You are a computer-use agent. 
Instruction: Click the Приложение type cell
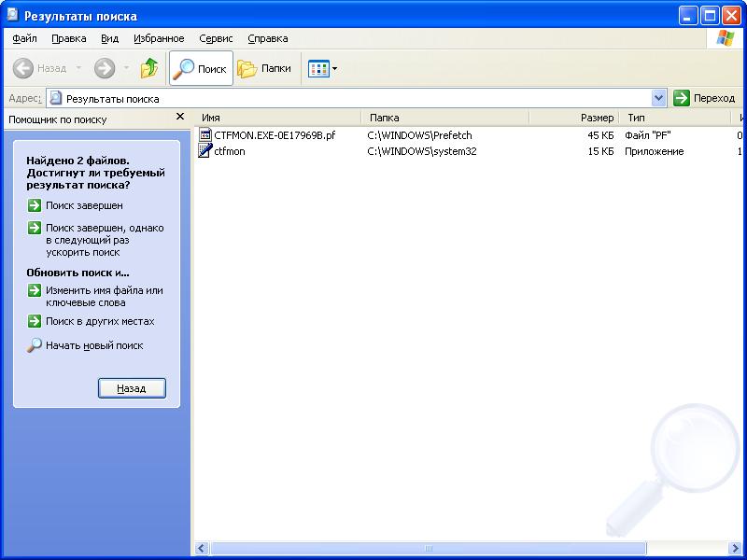tap(655, 151)
